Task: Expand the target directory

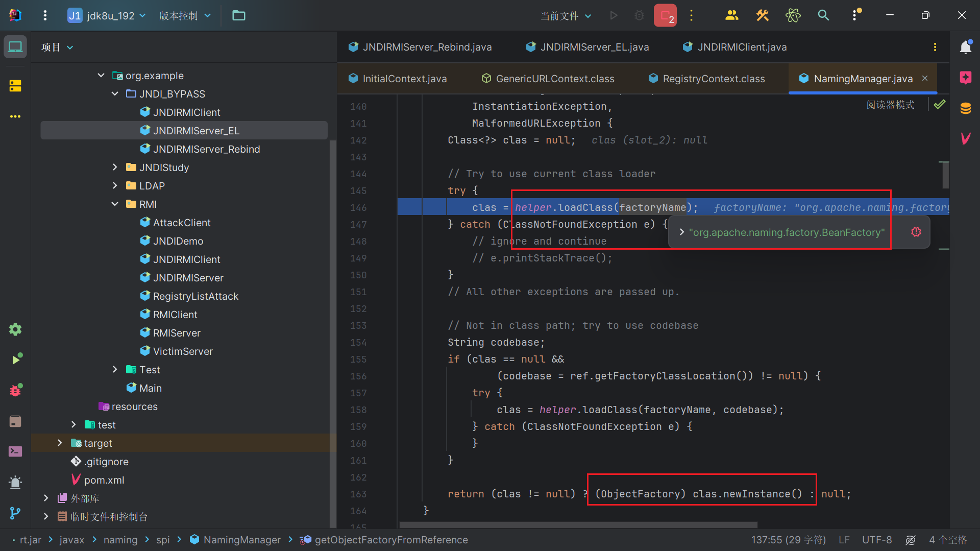Action: click(x=60, y=443)
